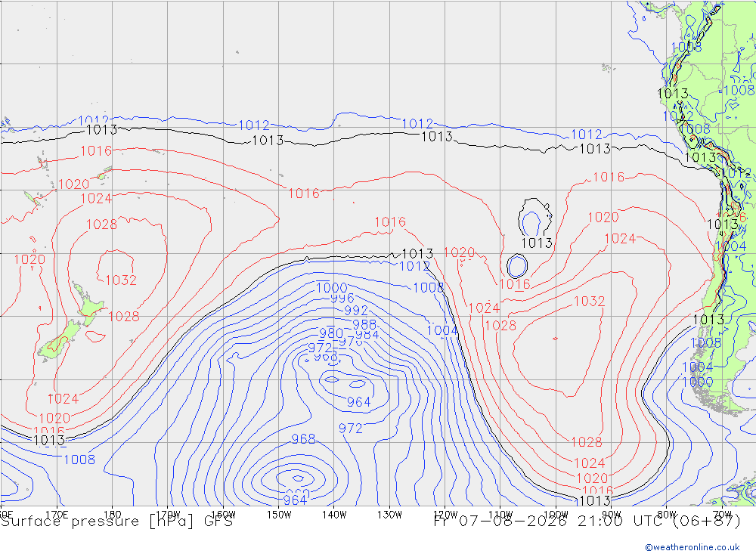Click the 1028 label above the 1032 near New Zealand
This screenshot has width=756, height=554.
(x=102, y=224)
